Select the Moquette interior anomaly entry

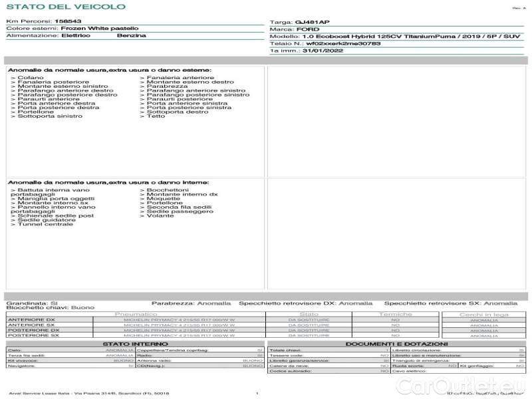tap(161, 198)
